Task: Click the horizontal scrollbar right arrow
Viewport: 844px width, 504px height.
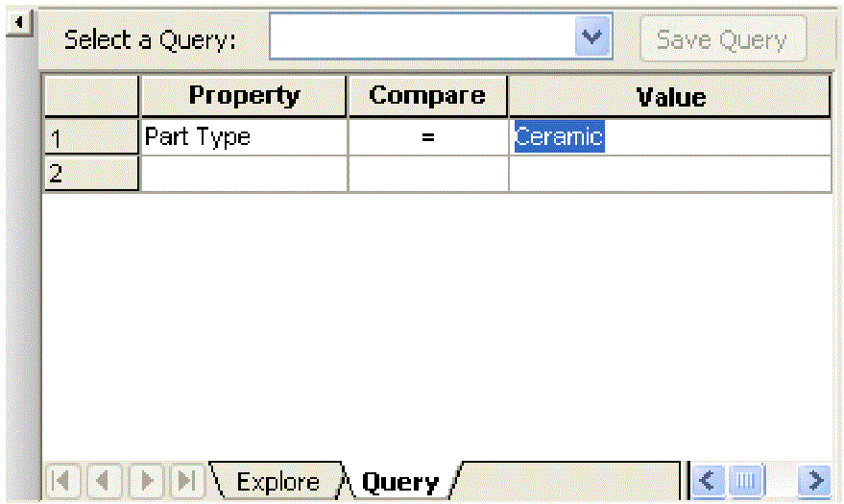Action: (815, 480)
